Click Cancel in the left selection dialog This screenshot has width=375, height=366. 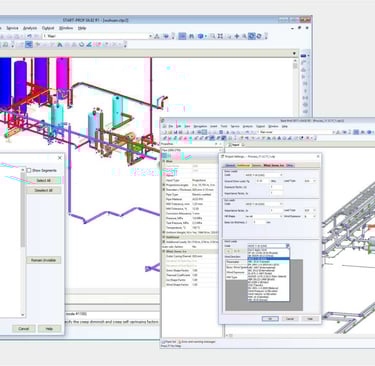coord(23,329)
